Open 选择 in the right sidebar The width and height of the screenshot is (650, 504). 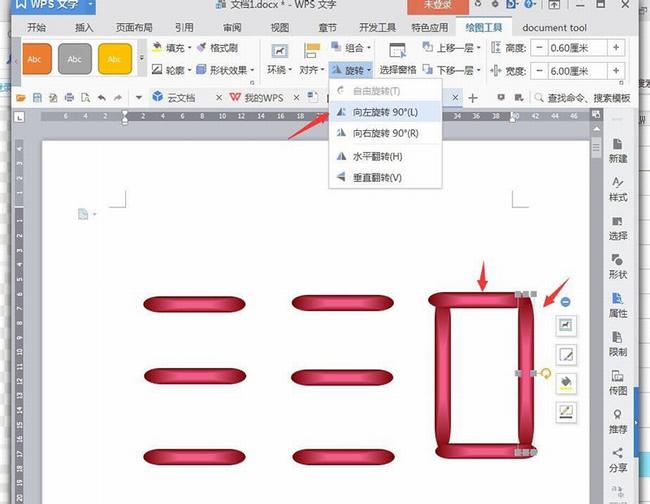tap(617, 228)
